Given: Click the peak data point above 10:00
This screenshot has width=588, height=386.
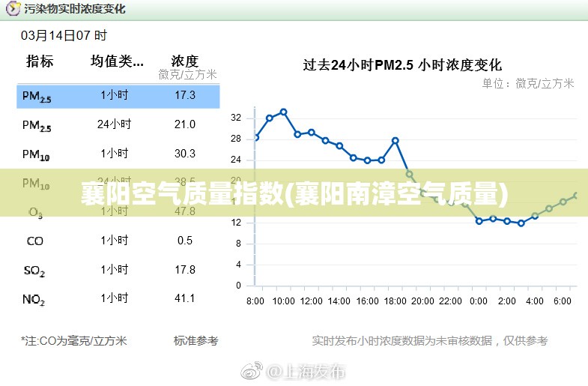Looking at the screenshot, I should click(283, 112).
